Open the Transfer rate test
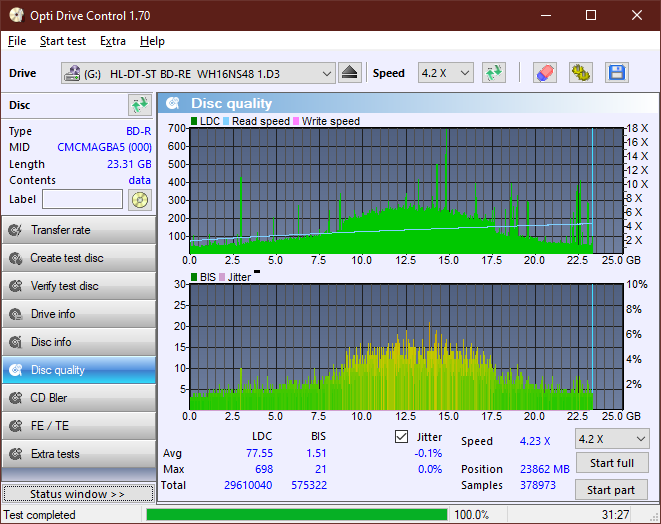This screenshot has width=661, height=524. (x=78, y=230)
